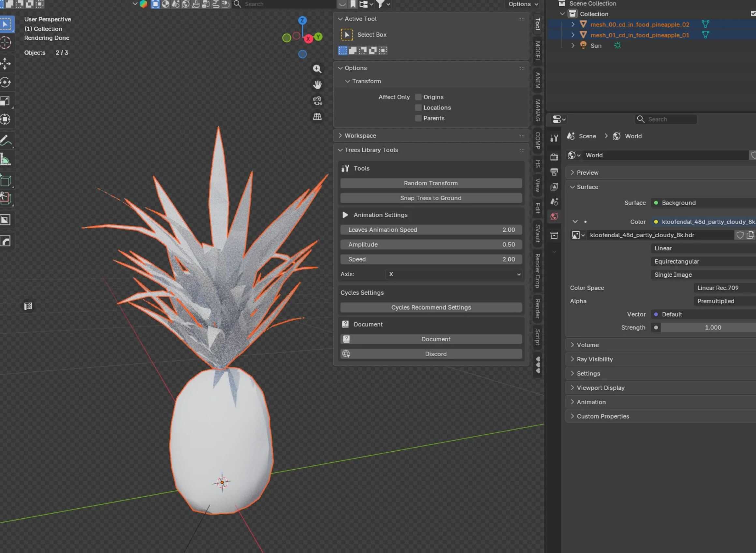Switch to orthographic view with the grid icon

317,116
